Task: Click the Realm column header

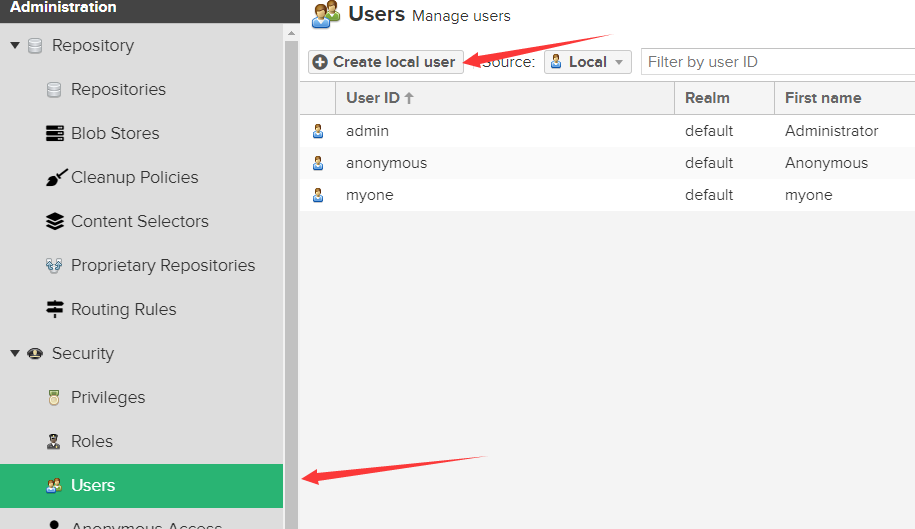Action: point(707,98)
